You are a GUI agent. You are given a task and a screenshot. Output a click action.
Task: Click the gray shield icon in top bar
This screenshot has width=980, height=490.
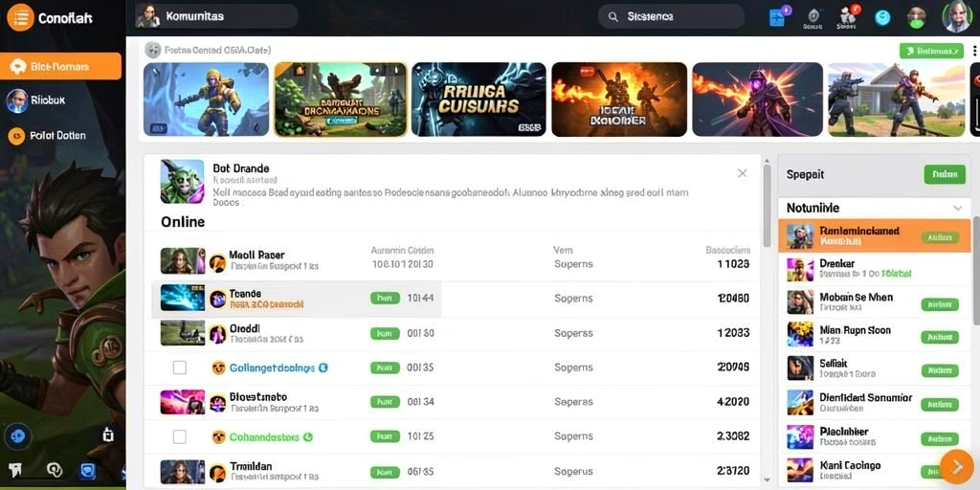(813, 15)
